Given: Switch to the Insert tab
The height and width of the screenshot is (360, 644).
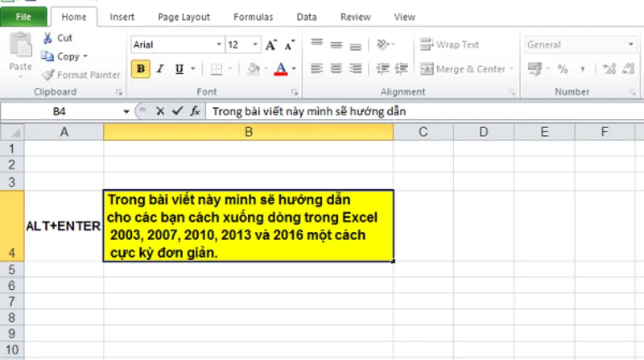Looking at the screenshot, I should click(122, 17).
